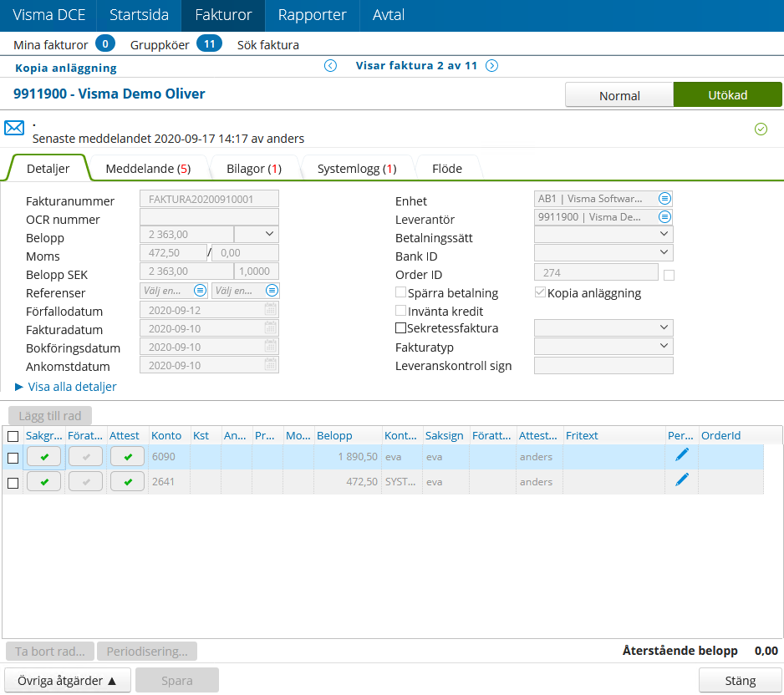Click the Stäng button

pyautogui.click(x=739, y=680)
